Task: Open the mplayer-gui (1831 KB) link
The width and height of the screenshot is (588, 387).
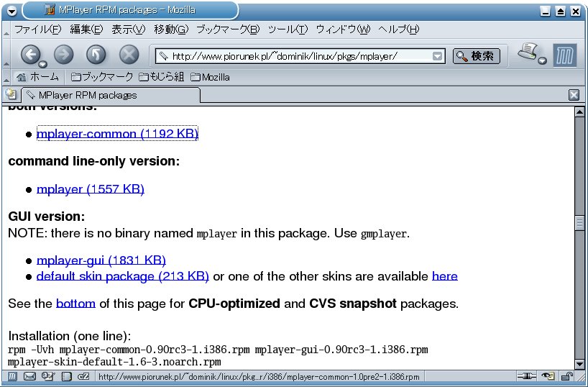Action: point(101,260)
